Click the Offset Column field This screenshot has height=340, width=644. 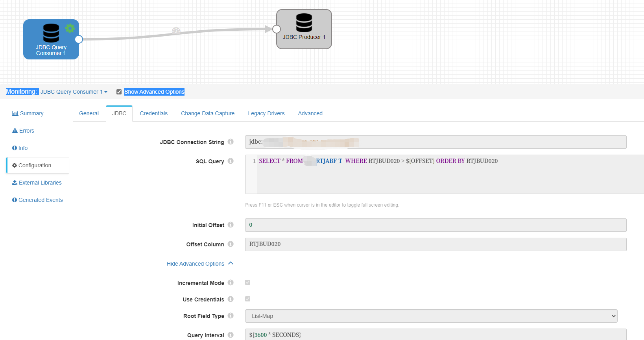point(436,244)
